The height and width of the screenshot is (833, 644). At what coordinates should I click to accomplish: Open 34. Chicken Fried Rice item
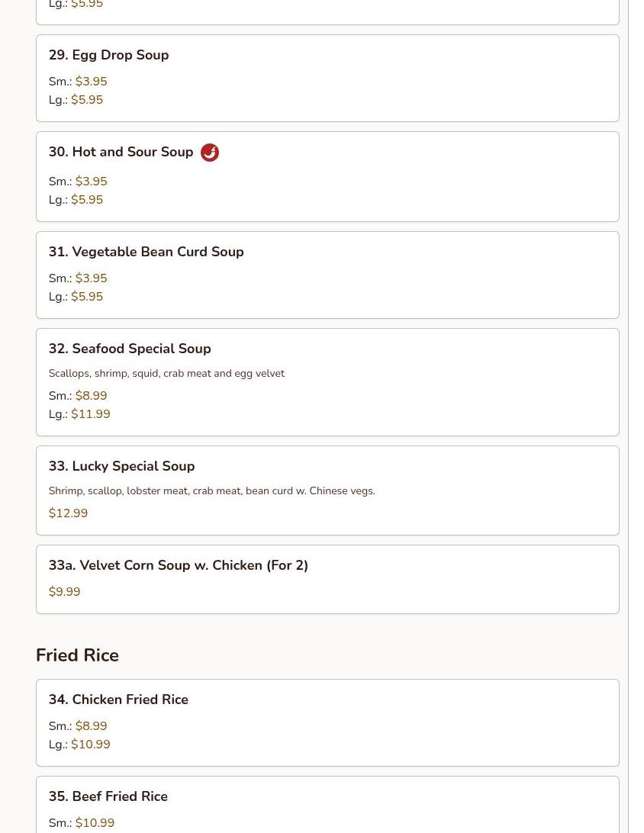118,700
